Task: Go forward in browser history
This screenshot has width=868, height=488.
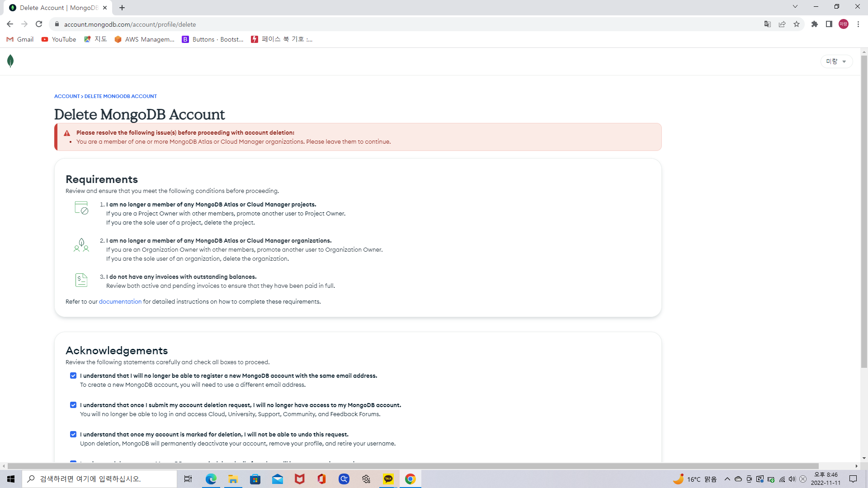Action: tap(24, 24)
